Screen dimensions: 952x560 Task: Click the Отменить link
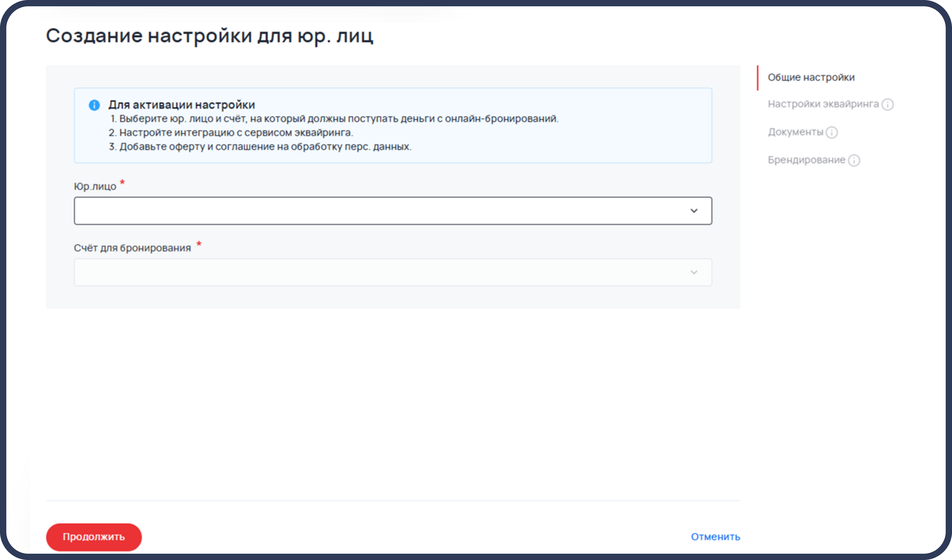pos(716,537)
